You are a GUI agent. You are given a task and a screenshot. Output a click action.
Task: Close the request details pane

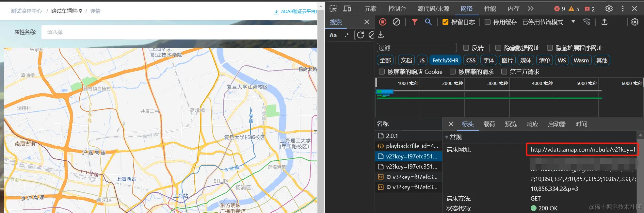click(451, 124)
